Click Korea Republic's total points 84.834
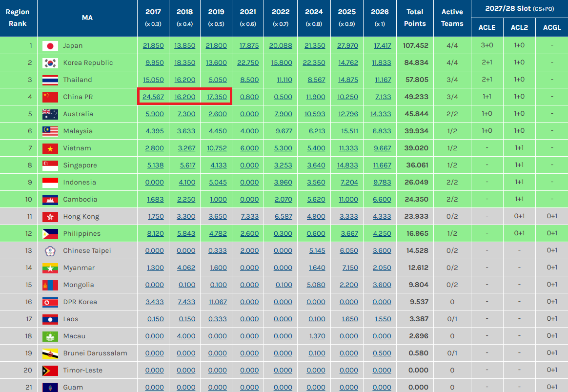Image resolution: width=568 pixels, height=392 pixels. coord(416,62)
